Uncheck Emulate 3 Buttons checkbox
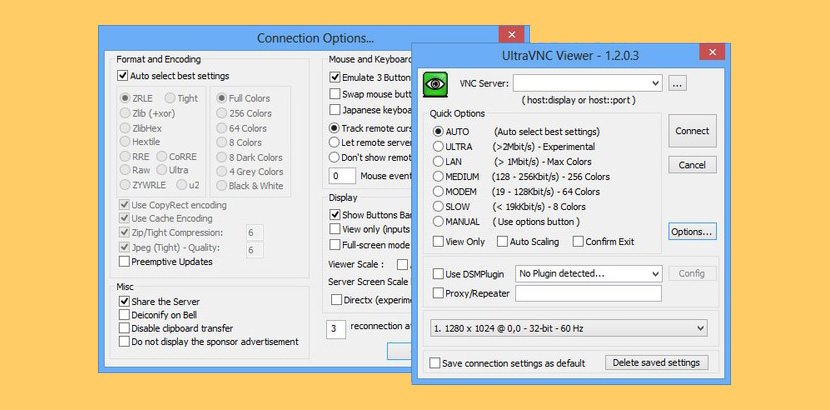 pos(335,77)
